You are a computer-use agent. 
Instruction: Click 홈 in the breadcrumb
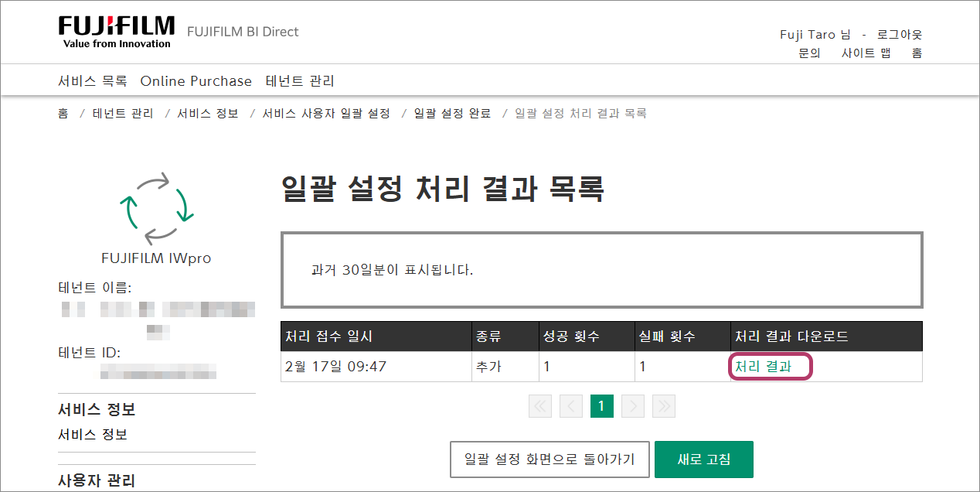pyautogui.click(x=63, y=114)
